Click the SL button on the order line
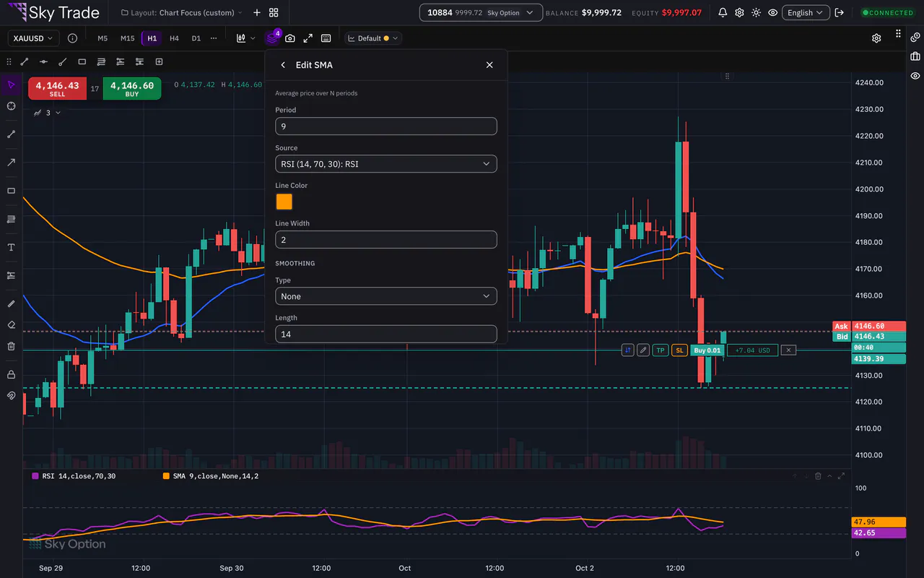The width and height of the screenshot is (924, 578). pyautogui.click(x=679, y=350)
